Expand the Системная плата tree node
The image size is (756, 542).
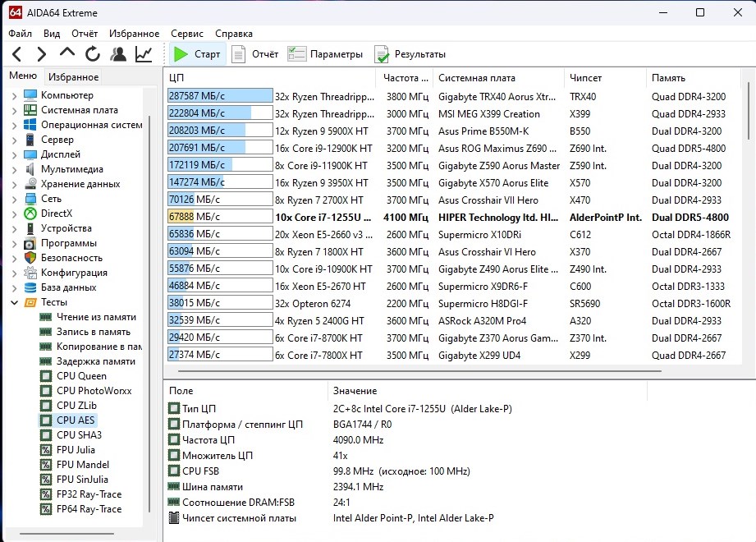point(14,110)
